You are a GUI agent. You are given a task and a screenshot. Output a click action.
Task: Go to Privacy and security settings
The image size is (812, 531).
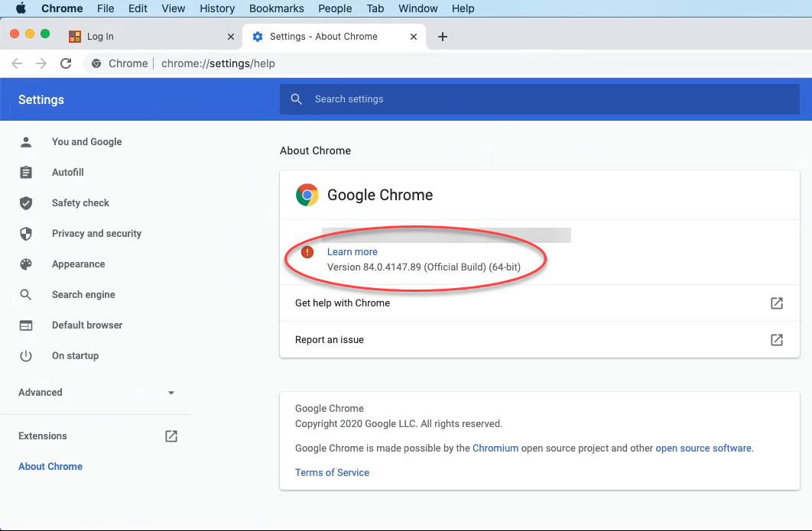[x=97, y=234]
